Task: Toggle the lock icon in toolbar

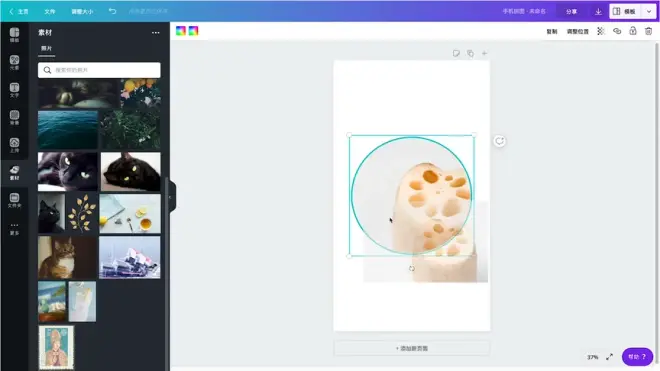Action: pos(633,31)
